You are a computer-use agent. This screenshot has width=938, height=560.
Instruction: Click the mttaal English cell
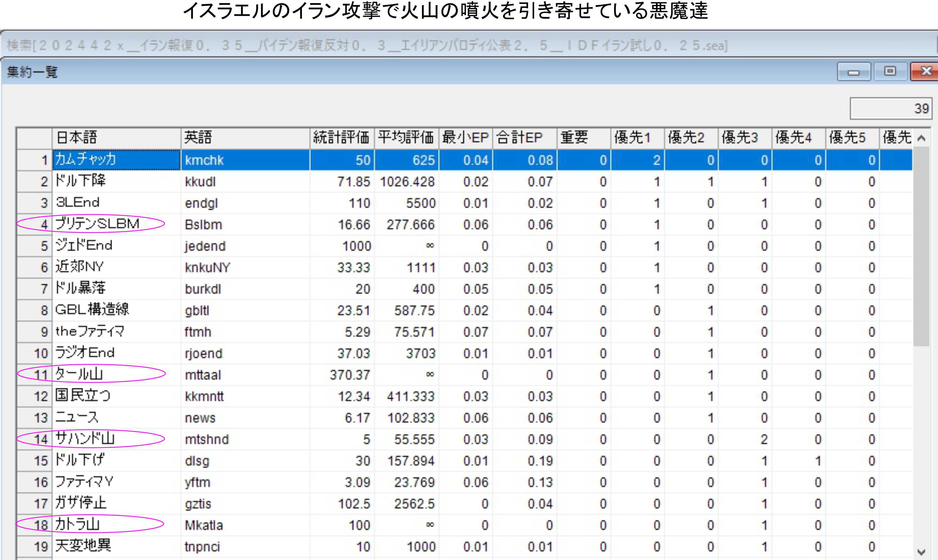[246, 375]
